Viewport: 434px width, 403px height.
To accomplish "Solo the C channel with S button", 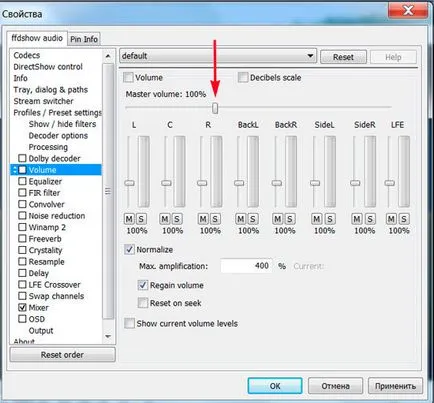I will click(x=177, y=219).
